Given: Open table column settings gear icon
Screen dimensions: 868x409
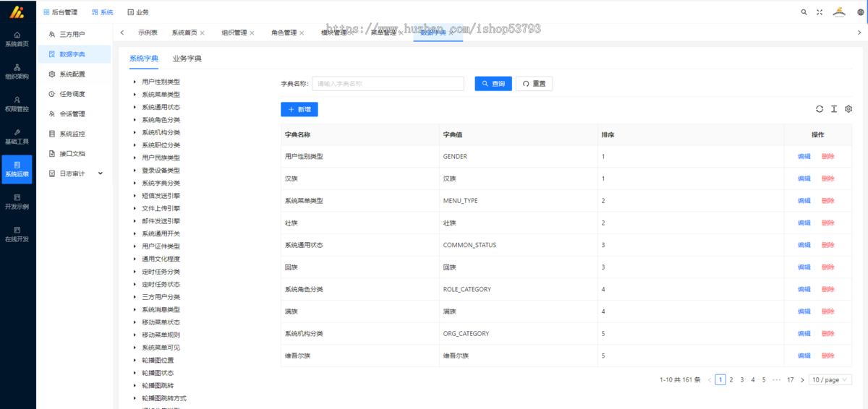Looking at the screenshot, I should (848, 109).
